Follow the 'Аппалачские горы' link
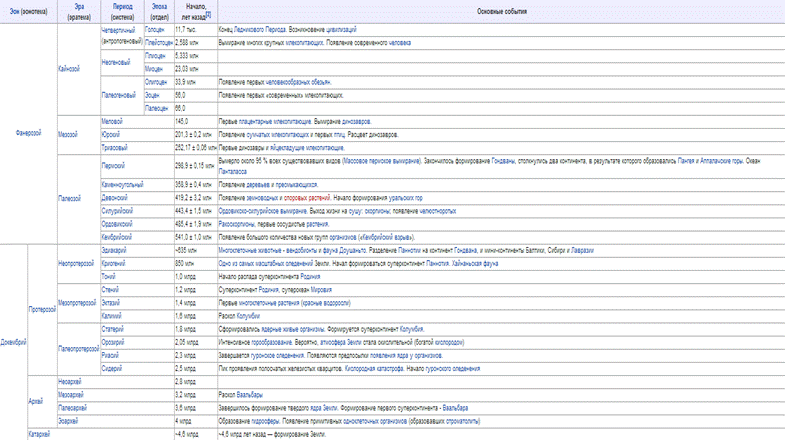 coord(722,161)
